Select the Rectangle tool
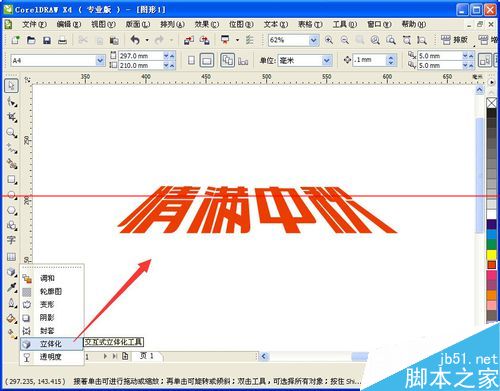500x391 pixels. point(12,180)
